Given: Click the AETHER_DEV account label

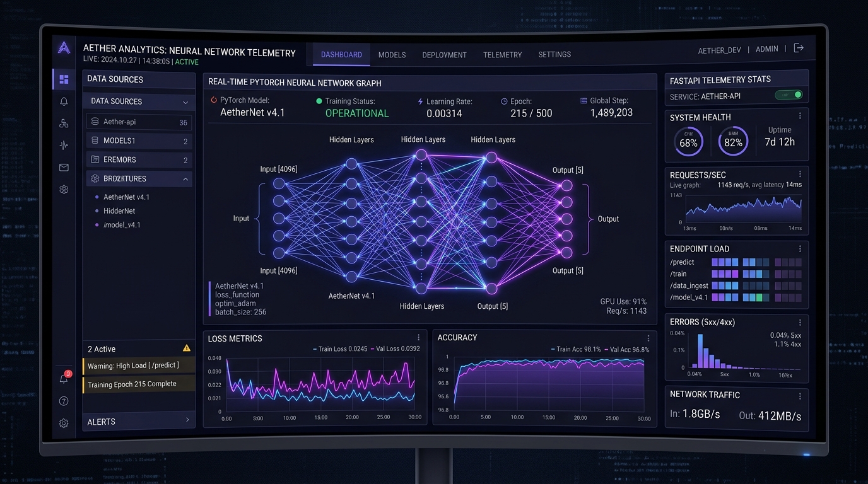Looking at the screenshot, I should 719,50.
